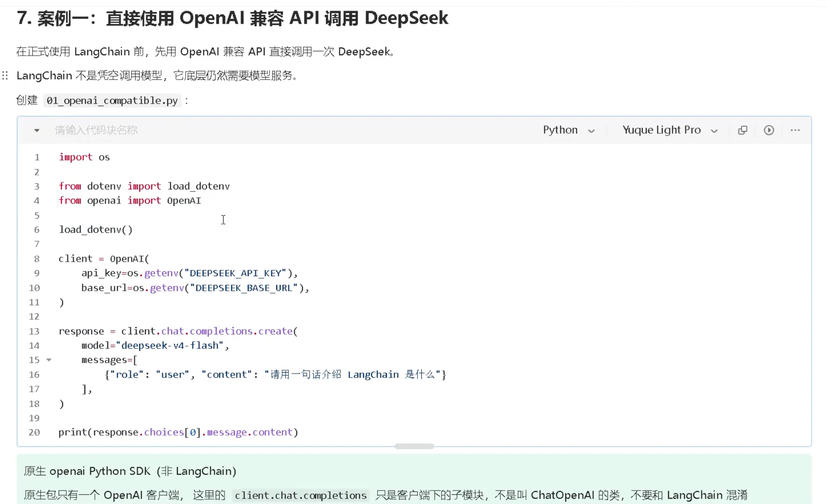Click the 'from openai import OpenAI' line
The image size is (827, 504).
(x=130, y=201)
